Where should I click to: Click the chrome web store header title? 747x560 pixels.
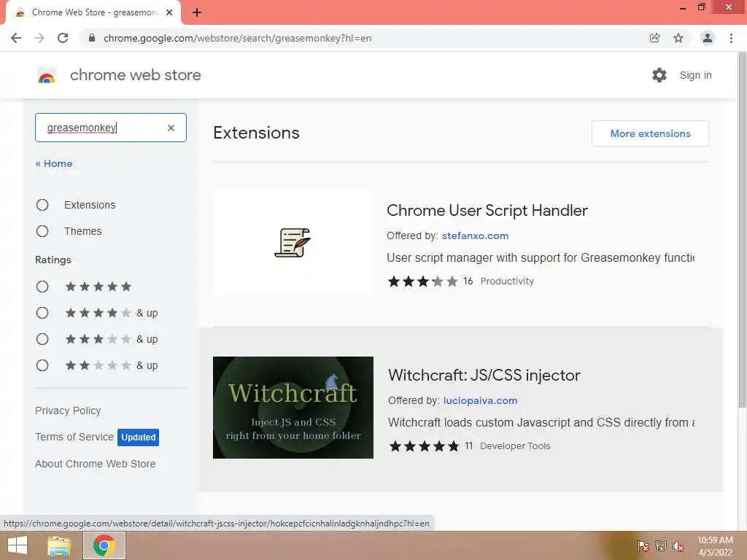pos(135,75)
